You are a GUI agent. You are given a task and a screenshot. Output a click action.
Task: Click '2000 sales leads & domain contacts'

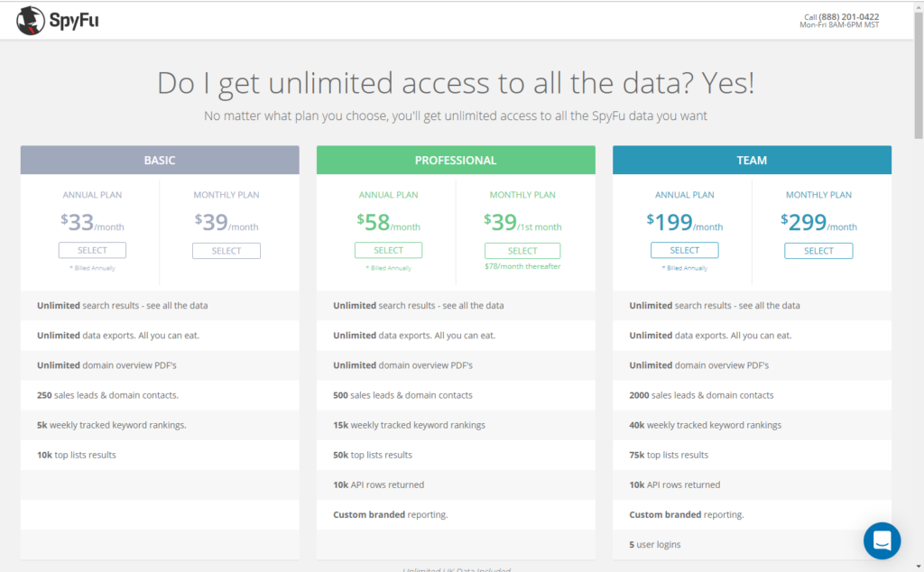point(701,395)
